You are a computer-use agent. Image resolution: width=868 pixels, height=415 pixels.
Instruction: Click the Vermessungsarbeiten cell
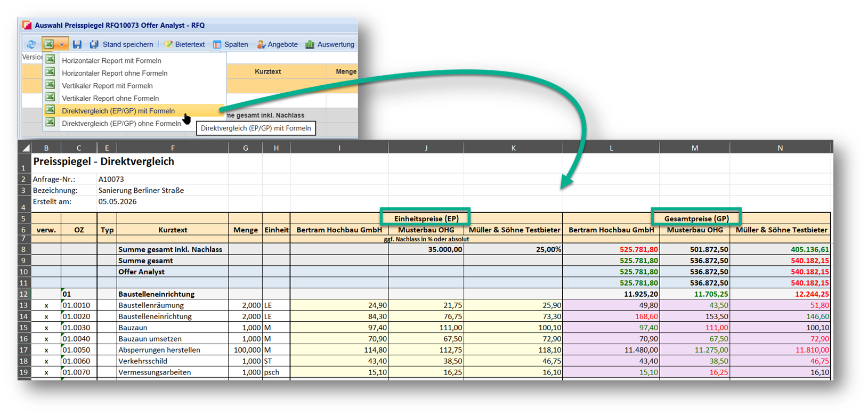172,372
